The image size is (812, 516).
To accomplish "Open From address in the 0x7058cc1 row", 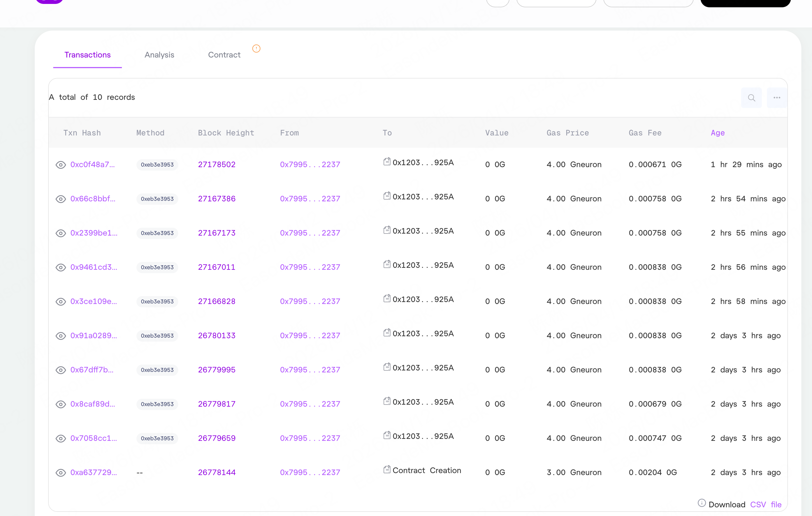I will click(x=310, y=438).
